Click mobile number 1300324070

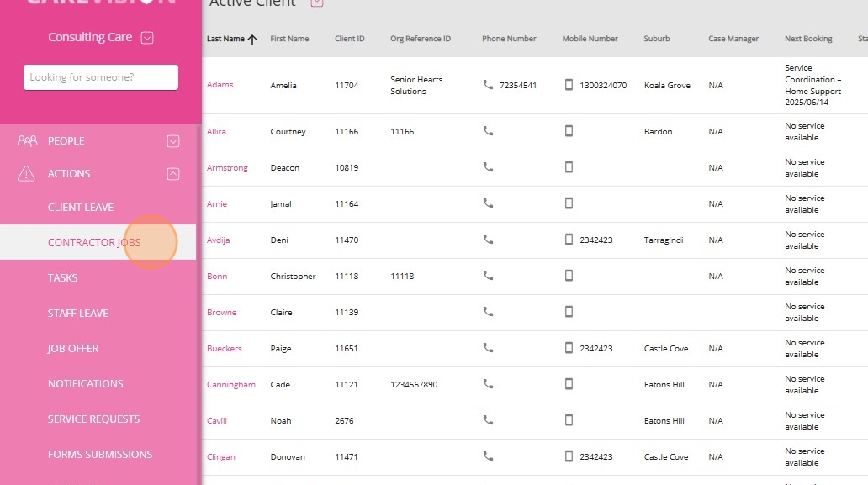coord(603,85)
